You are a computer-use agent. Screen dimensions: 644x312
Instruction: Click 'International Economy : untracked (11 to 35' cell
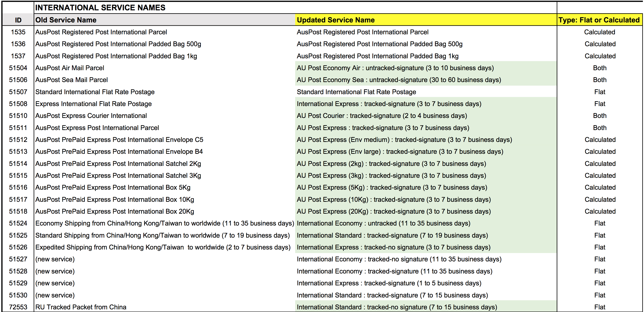[383, 223]
